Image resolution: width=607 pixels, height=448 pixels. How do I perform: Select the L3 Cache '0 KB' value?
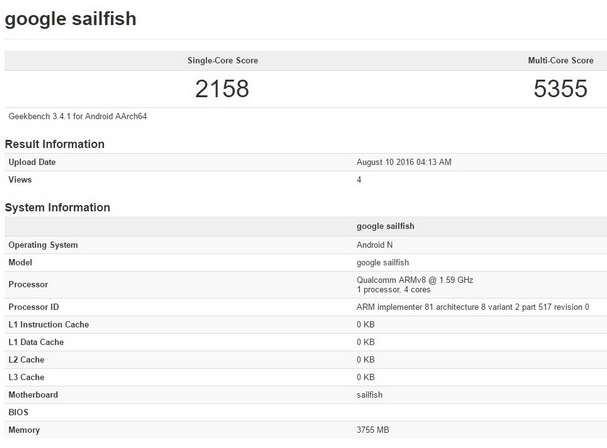click(x=365, y=377)
